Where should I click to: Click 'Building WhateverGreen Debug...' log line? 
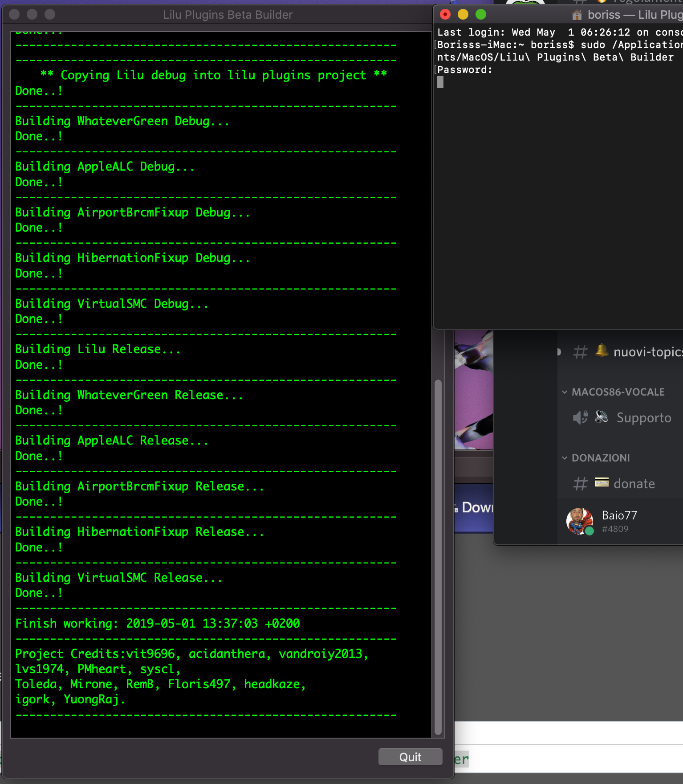(x=122, y=121)
